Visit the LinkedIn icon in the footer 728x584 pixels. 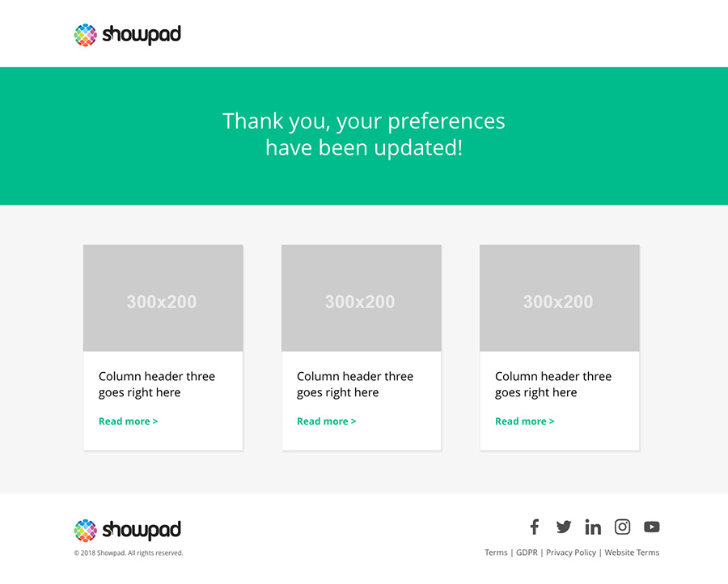click(x=593, y=527)
